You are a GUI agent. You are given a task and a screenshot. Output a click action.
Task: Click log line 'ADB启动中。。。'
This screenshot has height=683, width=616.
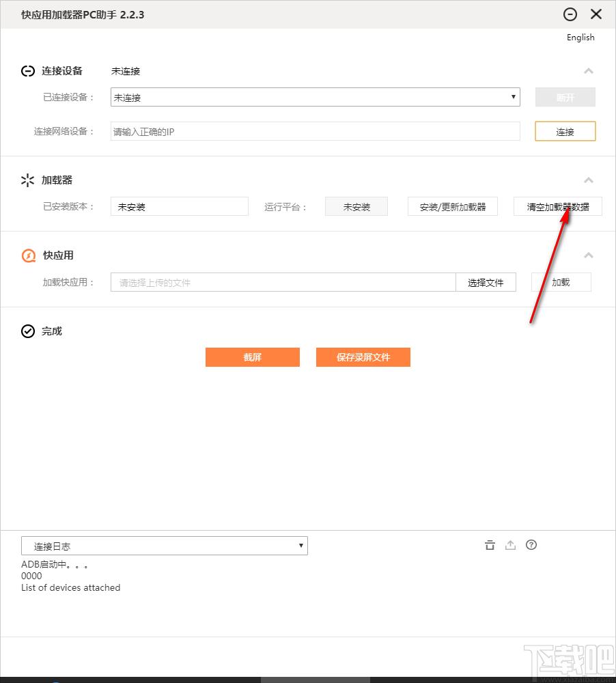pyautogui.click(x=55, y=565)
